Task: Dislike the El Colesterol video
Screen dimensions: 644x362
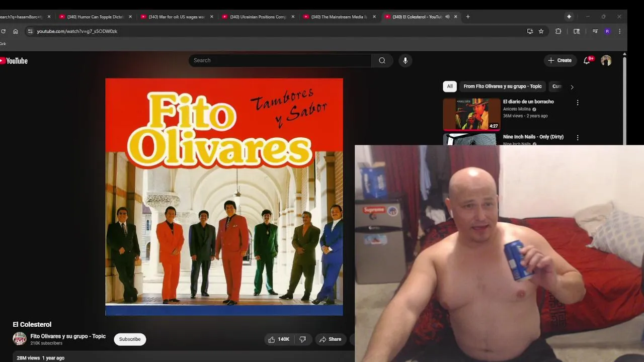Action: click(302, 339)
